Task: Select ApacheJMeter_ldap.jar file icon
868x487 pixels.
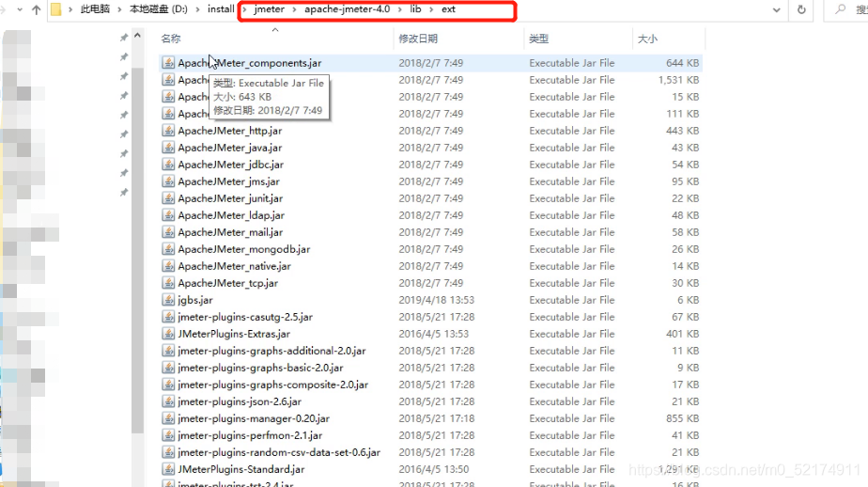Action: click(x=168, y=215)
